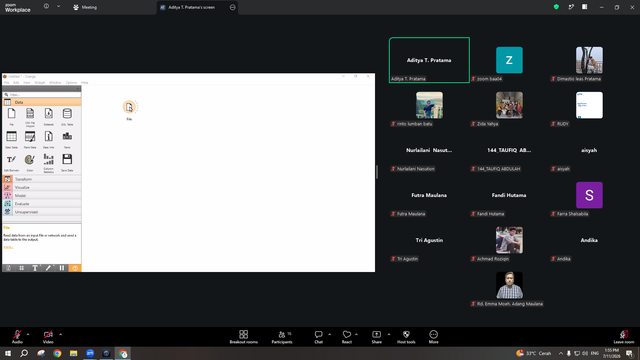Click the encryption shield icon in Zoom title bar
Image resolution: width=640 pixels, height=360 pixels.
[x=556, y=7]
